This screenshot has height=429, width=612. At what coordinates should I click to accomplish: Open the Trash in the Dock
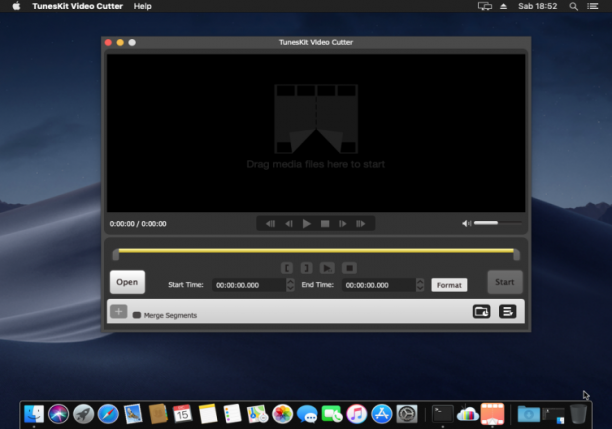coord(578,414)
